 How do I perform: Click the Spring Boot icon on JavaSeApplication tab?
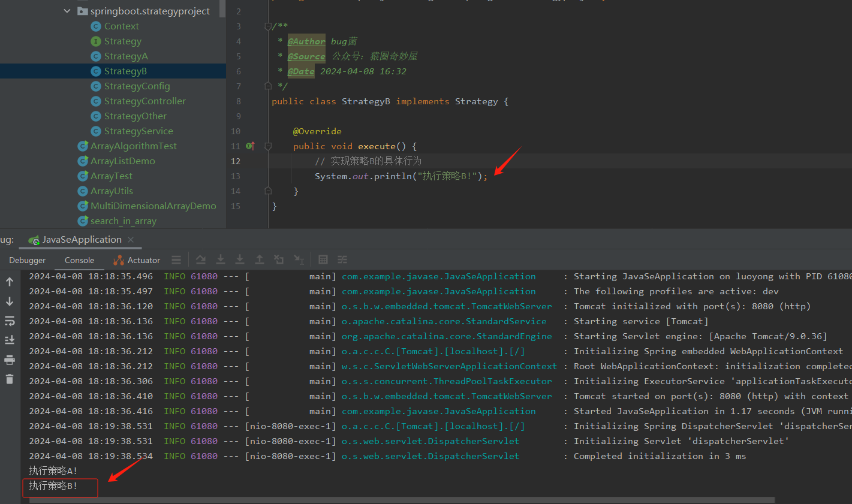(34, 240)
